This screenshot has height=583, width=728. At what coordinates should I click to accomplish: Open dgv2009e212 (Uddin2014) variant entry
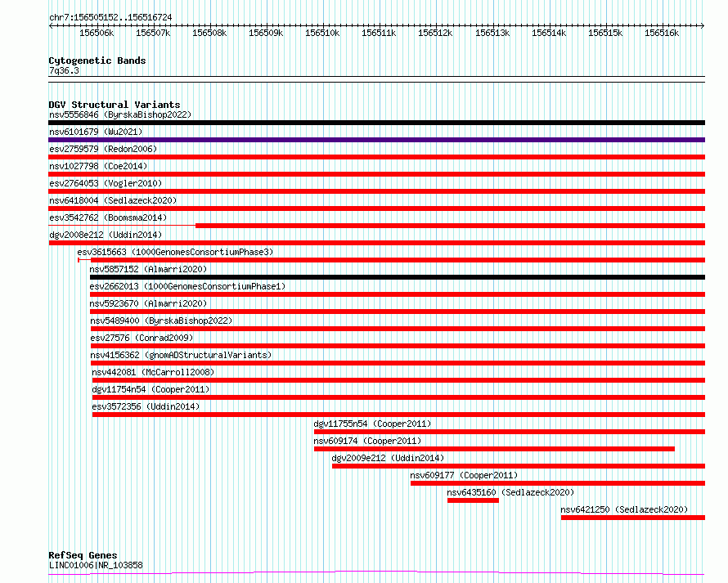pos(388,458)
